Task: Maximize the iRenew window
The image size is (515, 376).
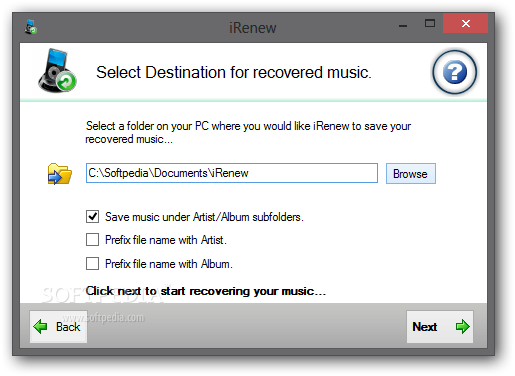Action: [x=430, y=23]
